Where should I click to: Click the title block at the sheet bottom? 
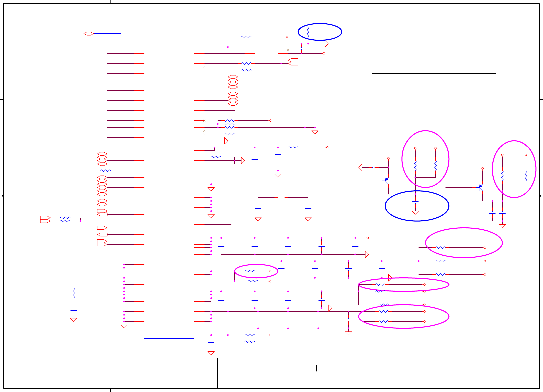pos(379,373)
